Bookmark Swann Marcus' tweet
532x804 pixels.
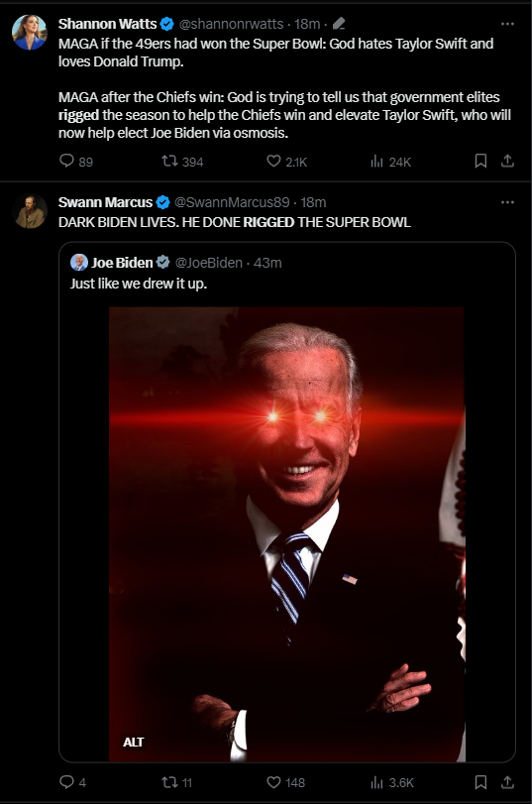[480, 782]
